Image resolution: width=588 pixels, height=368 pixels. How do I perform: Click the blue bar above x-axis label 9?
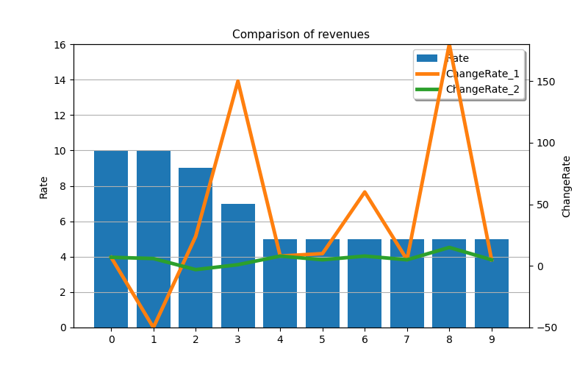(492, 283)
